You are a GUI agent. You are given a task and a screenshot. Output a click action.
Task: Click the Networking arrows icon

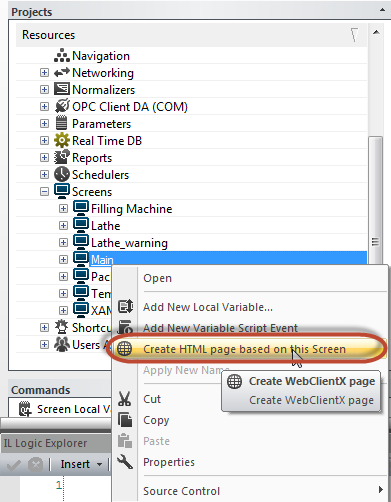coord(62,72)
